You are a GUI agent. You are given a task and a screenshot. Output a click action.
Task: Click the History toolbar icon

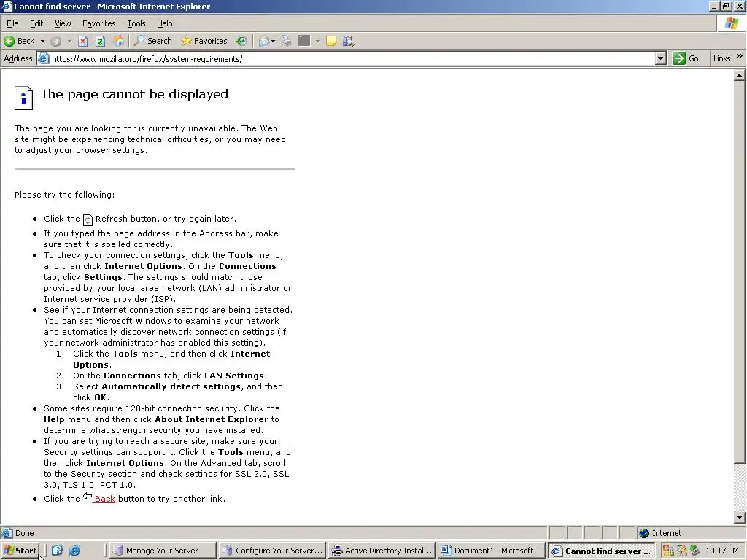[x=242, y=41]
